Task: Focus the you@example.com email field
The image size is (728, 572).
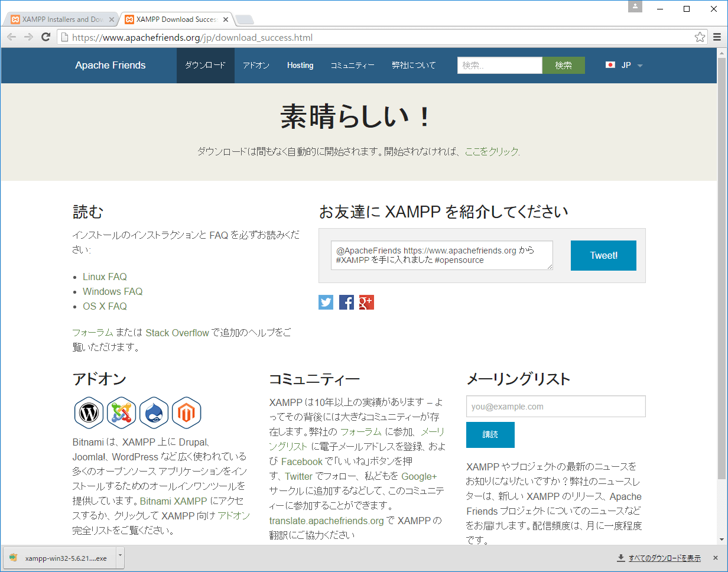Action: point(555,407)
